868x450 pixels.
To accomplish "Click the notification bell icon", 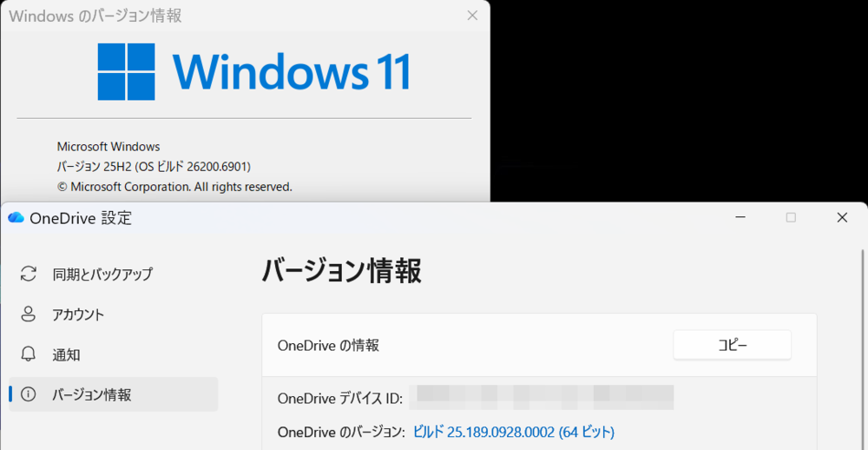I will click(29, 354).
